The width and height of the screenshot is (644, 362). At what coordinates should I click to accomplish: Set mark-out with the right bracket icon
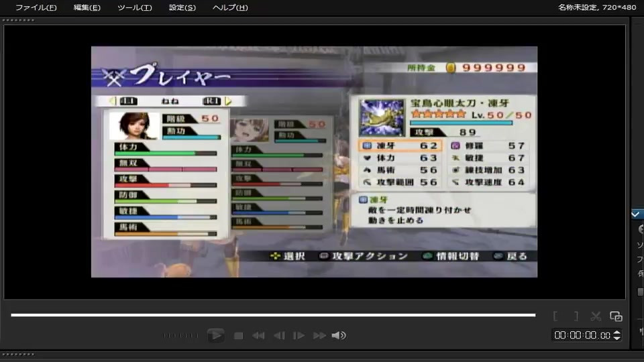[x=576, y=316]
